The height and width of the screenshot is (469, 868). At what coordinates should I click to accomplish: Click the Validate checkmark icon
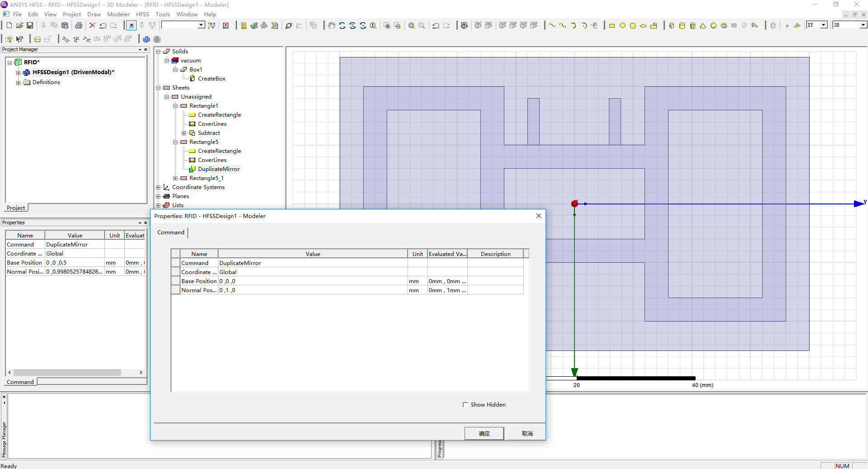pos(254,26)
